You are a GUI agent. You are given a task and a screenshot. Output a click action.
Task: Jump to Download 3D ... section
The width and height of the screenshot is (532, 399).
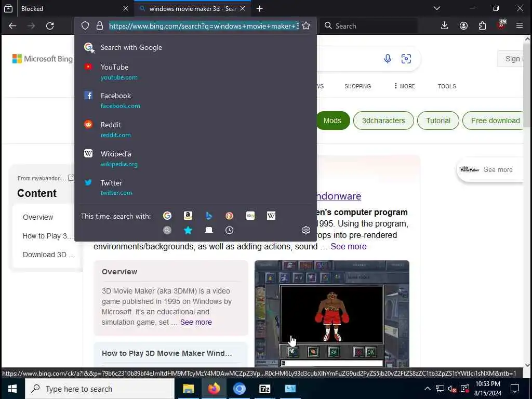click(48, 255)
